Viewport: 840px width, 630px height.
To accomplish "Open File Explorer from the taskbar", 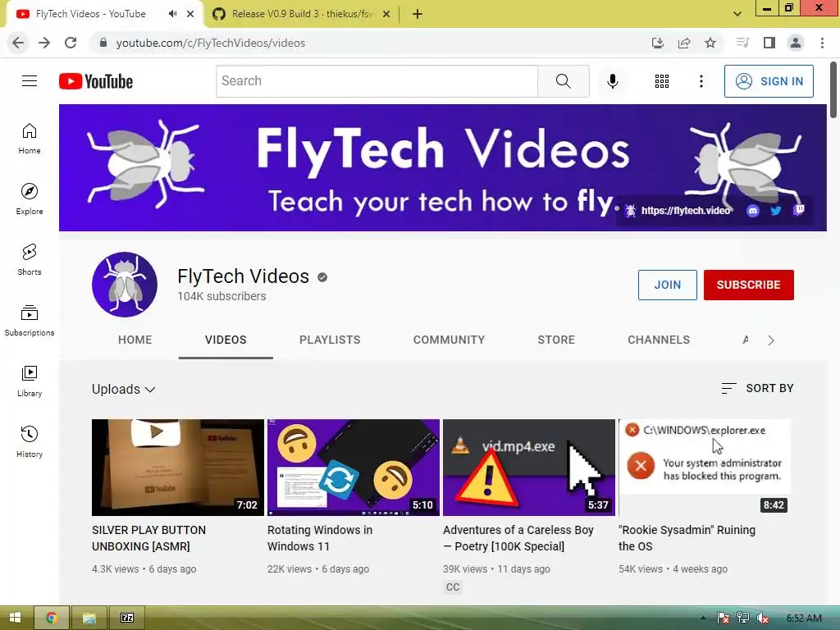I will (89, 618).
